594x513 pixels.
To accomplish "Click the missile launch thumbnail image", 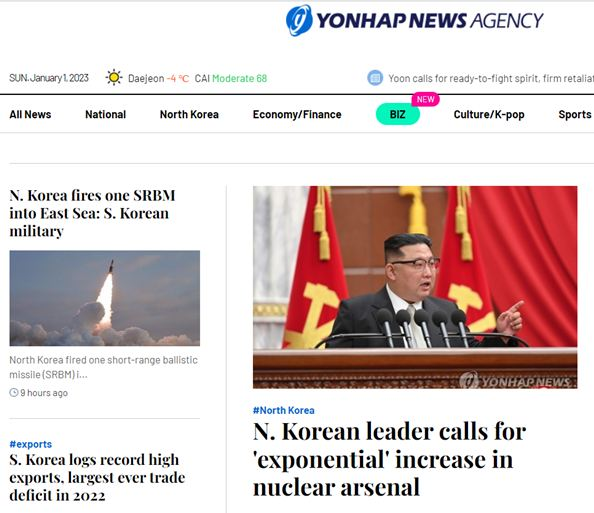I will [x=105, y=298].
